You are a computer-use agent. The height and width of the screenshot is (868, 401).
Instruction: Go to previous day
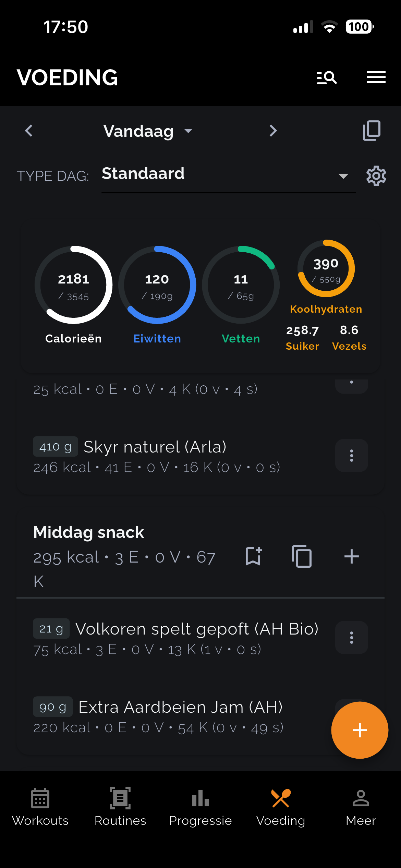[29, 131]
